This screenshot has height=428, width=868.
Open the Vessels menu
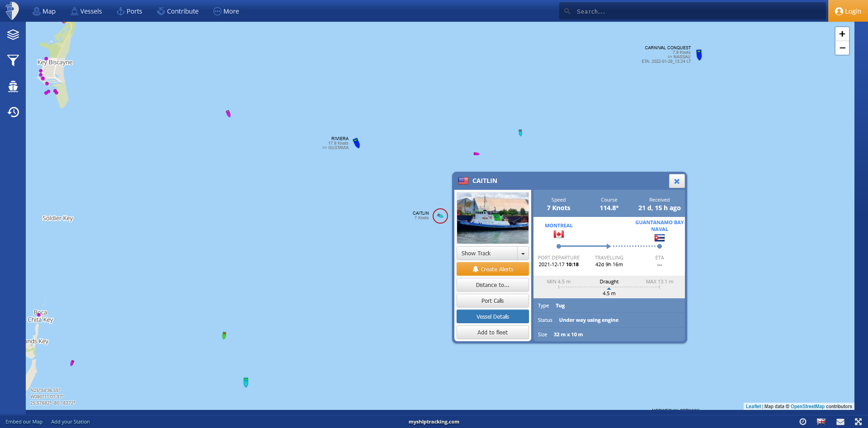86,11
